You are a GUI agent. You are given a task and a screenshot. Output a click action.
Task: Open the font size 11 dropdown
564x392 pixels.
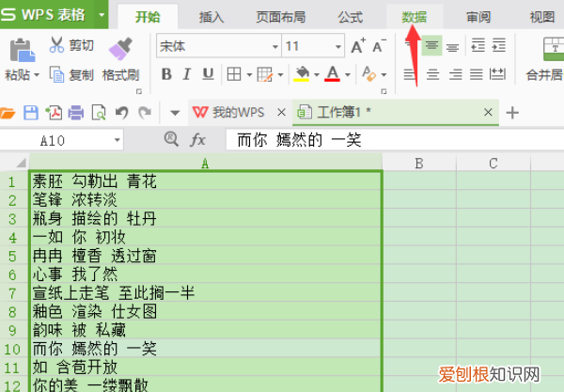pyautogui.click(x=337, y=46)
